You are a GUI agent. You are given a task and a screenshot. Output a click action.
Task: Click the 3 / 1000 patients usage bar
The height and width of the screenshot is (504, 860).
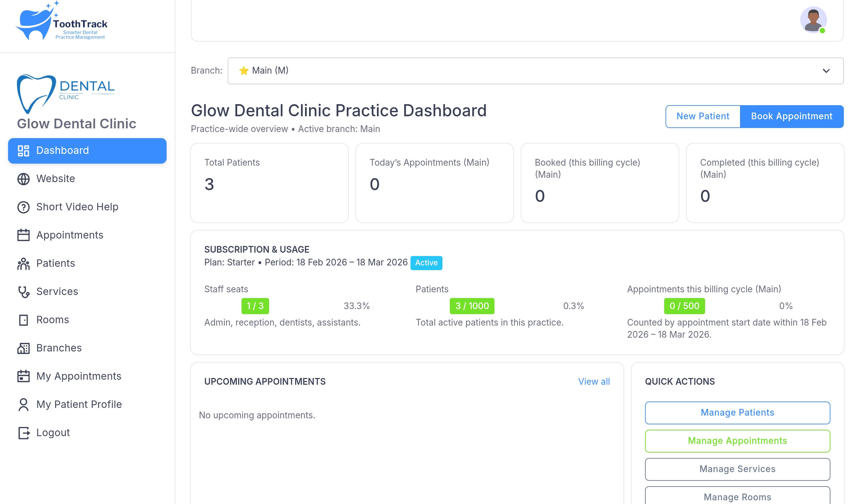[472, 306]
